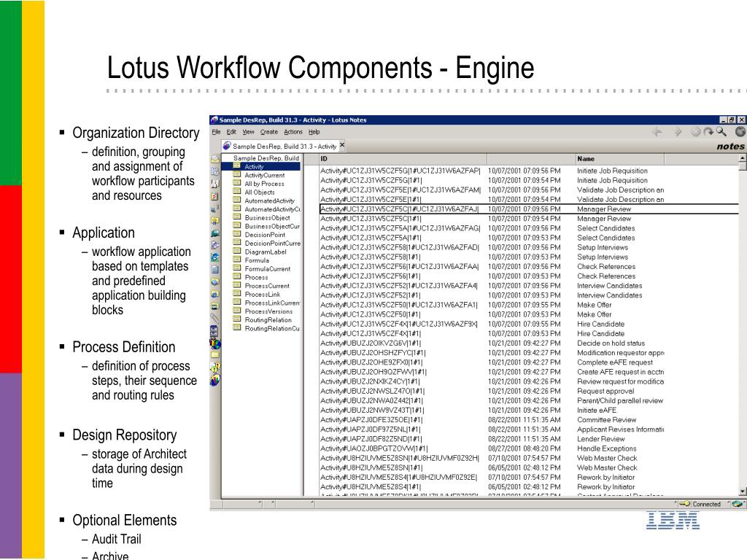The height and width of the screenshot is (560, 747).
Task: Open the AutomatedActivity view
Action: 269,201
